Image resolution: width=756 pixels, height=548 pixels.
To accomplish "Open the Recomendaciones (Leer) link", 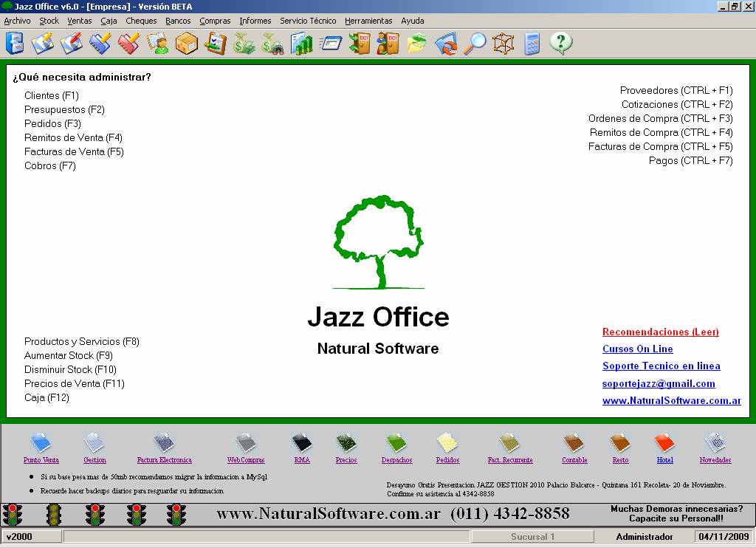I will pyautogui.click(x=661, y=332).
